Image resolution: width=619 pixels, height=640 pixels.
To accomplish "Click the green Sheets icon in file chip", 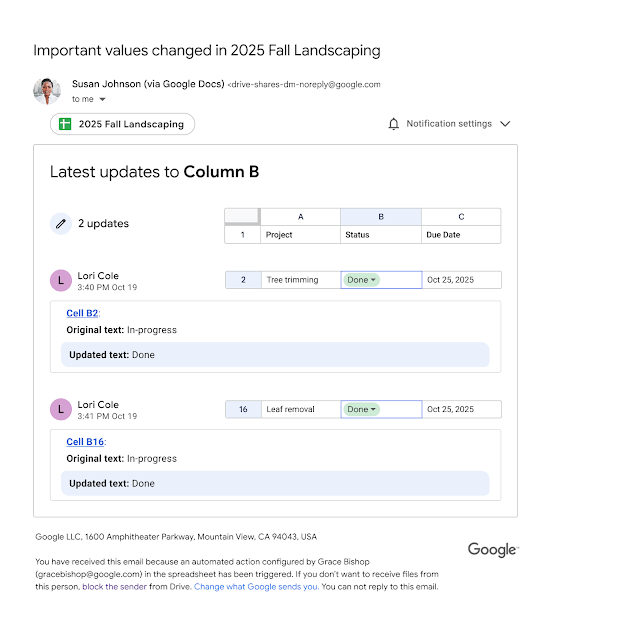I will [x=64, y=124].
